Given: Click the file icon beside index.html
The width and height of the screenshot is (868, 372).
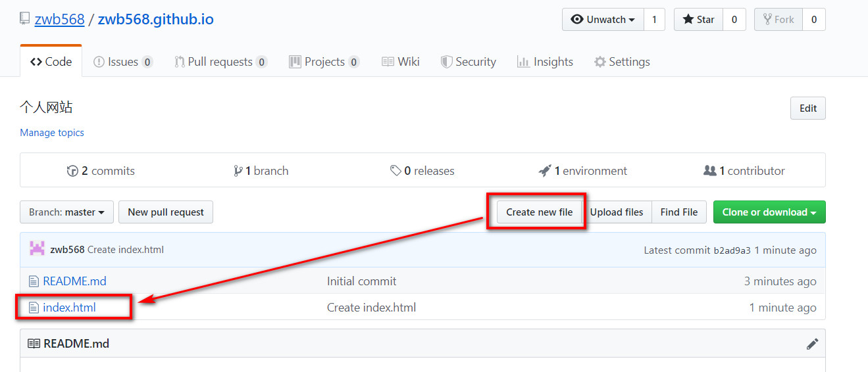Looking at the screenshot, I should [34, 308].
